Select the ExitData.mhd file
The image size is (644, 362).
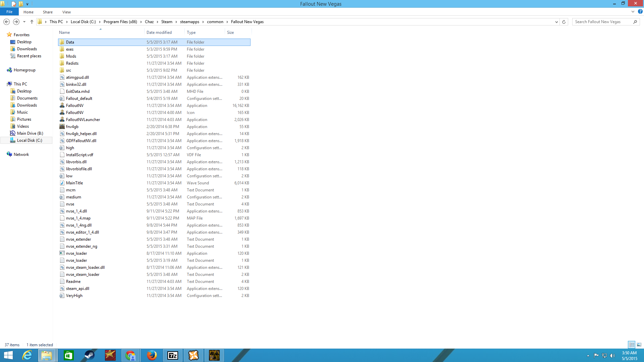[x=154, y=92]
